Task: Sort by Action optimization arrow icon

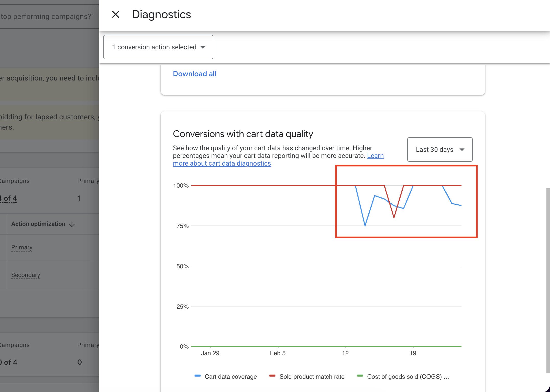Action: pyautogui.click(x=72, y=224)
